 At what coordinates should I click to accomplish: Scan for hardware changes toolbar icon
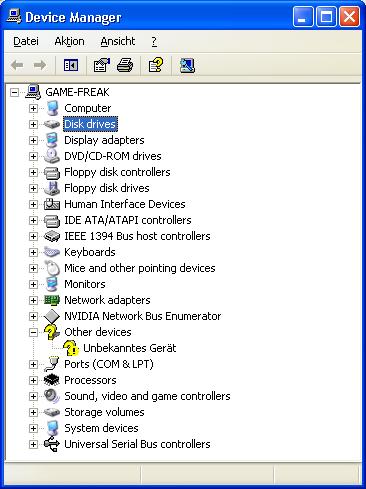pyautogui.click(x=187, y=65)
